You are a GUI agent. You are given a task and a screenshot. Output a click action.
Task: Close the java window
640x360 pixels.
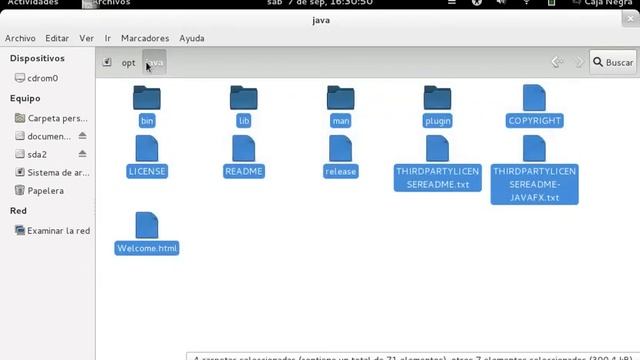(x=630, y=19)
